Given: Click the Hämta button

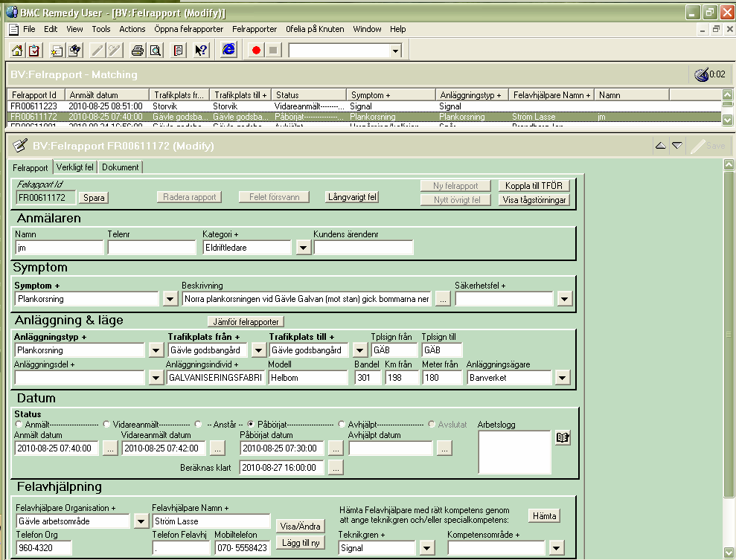Looking at the screenshot, I should [x=544, y=516].
